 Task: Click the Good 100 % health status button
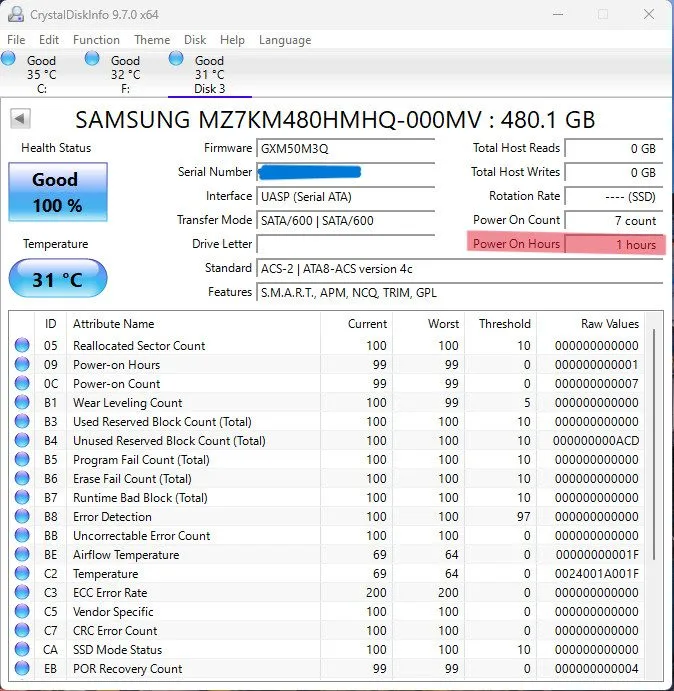click(58, 192)
